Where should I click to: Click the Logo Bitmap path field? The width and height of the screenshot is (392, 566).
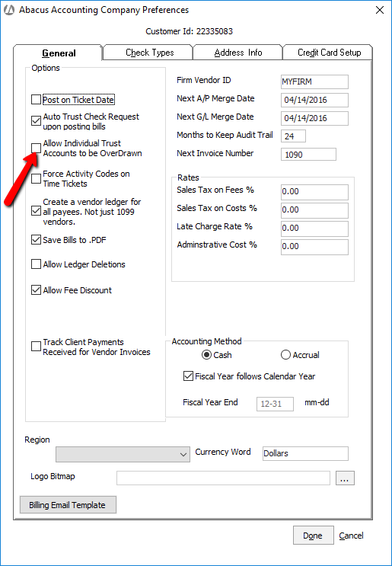pos(223,478)
